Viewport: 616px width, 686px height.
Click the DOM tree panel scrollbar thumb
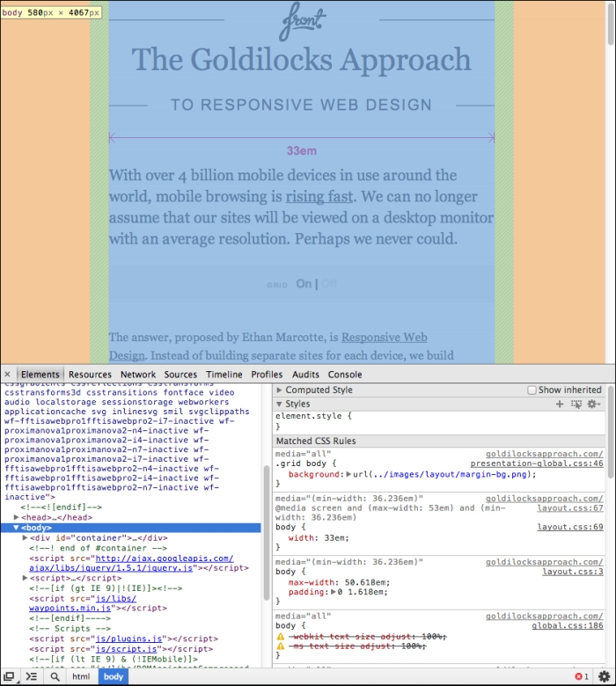tap(266, 533)
